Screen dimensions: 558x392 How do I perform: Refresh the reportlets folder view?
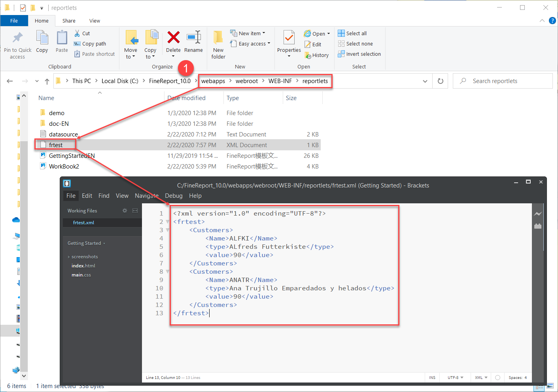[440, 81]
